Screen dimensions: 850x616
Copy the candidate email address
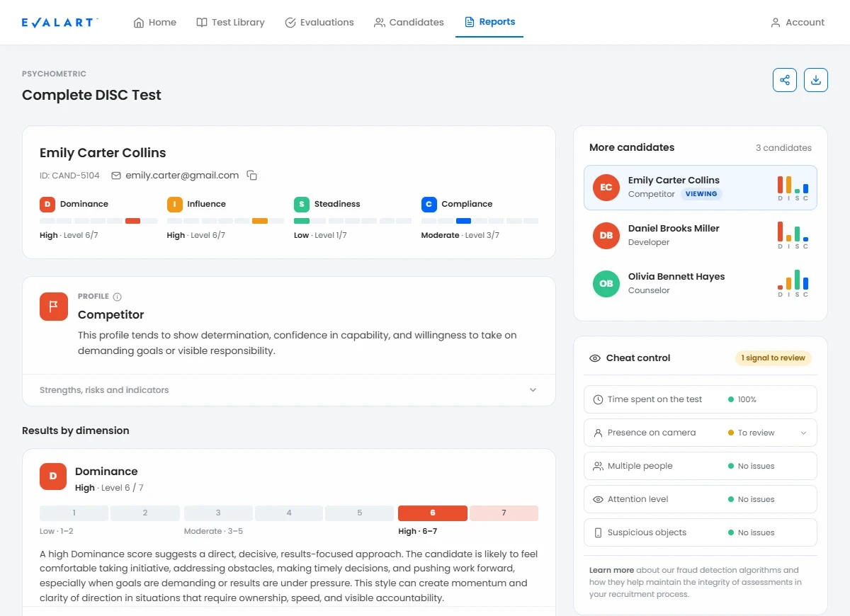coord(251,175)
